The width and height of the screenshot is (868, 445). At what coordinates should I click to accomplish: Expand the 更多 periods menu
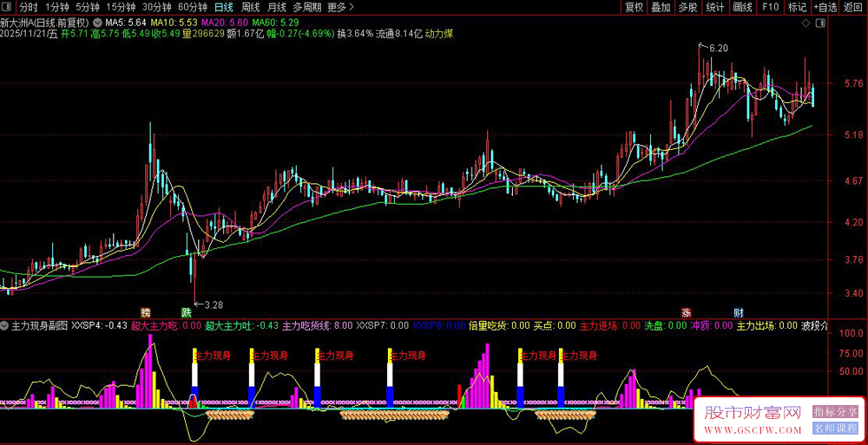(x=337, y=8)
